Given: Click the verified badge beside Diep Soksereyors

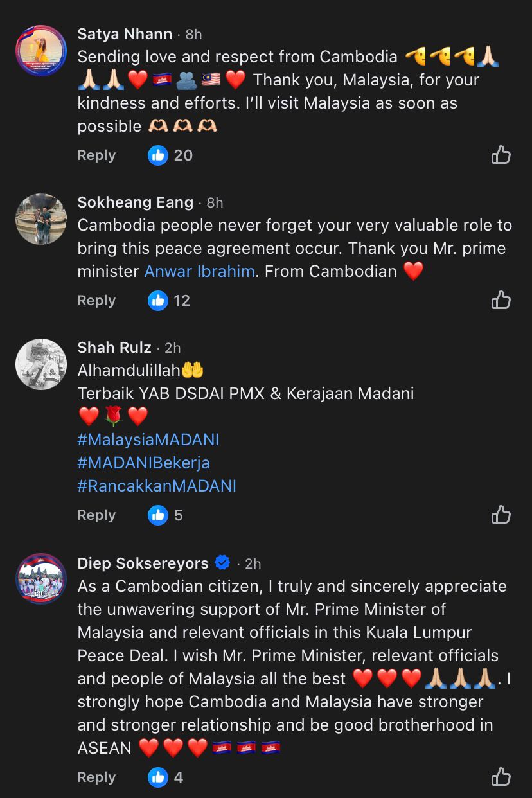Looking at the screenshot, I should pyautogui.click(x=222, y=563).
